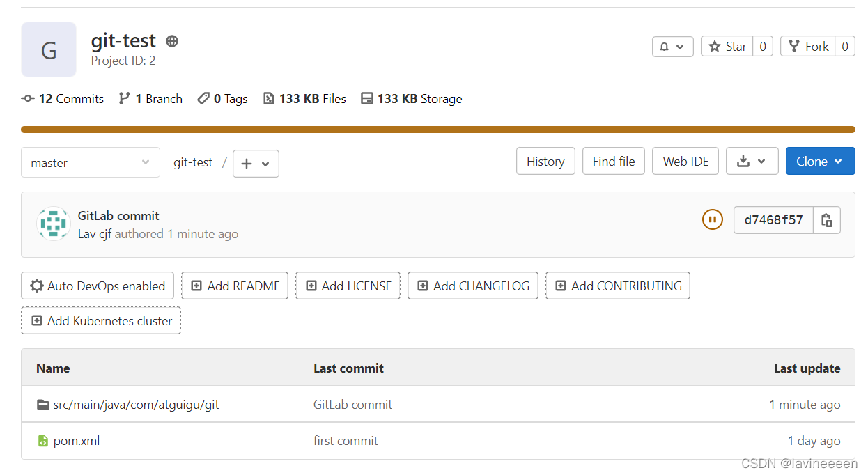The width and height of the screenshot is (868, 475).
Task: Click the fork count number
Action: point(845,47)
